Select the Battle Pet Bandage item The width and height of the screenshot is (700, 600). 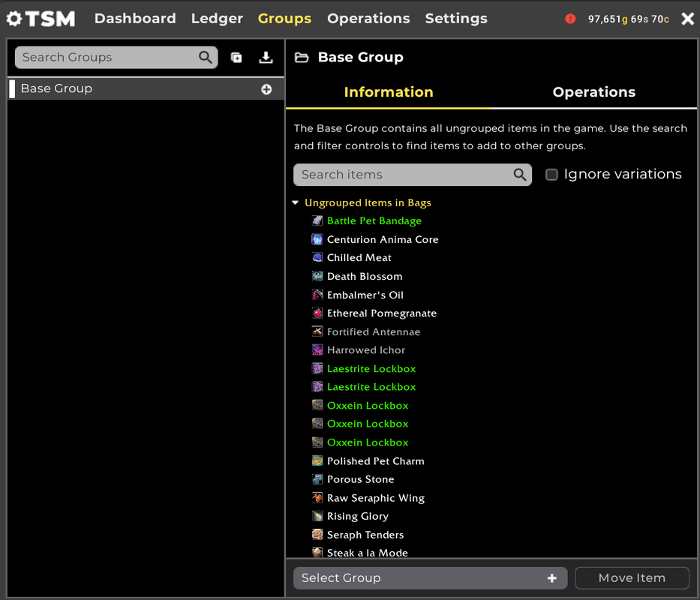click(374, 220)
